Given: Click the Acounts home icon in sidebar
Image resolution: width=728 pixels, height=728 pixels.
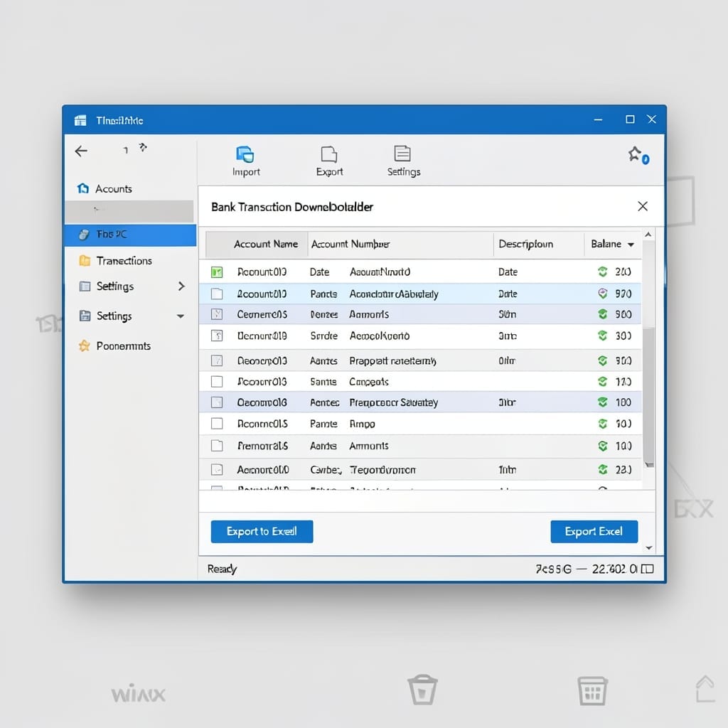Looking at the screenshot, I should click(x=83, y=188).
